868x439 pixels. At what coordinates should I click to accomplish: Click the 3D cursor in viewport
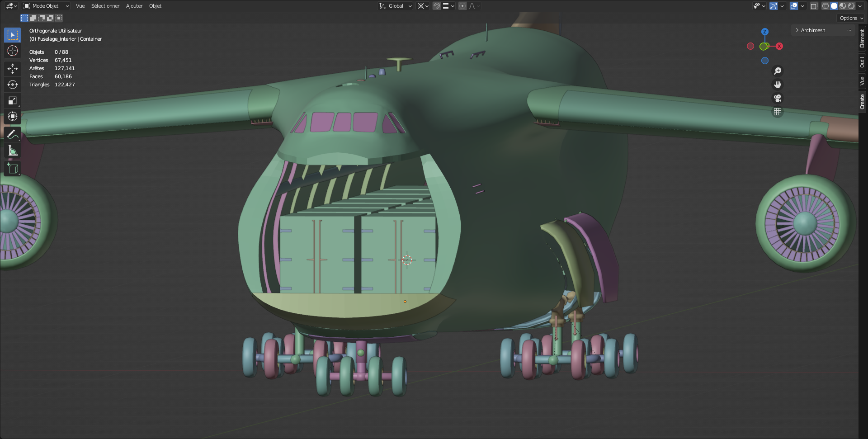pyautogui.click(x=407, y=260)
